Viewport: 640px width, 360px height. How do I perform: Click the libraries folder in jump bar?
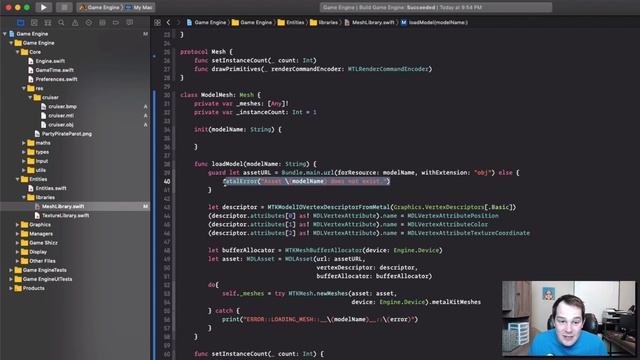tap(324, 22)
